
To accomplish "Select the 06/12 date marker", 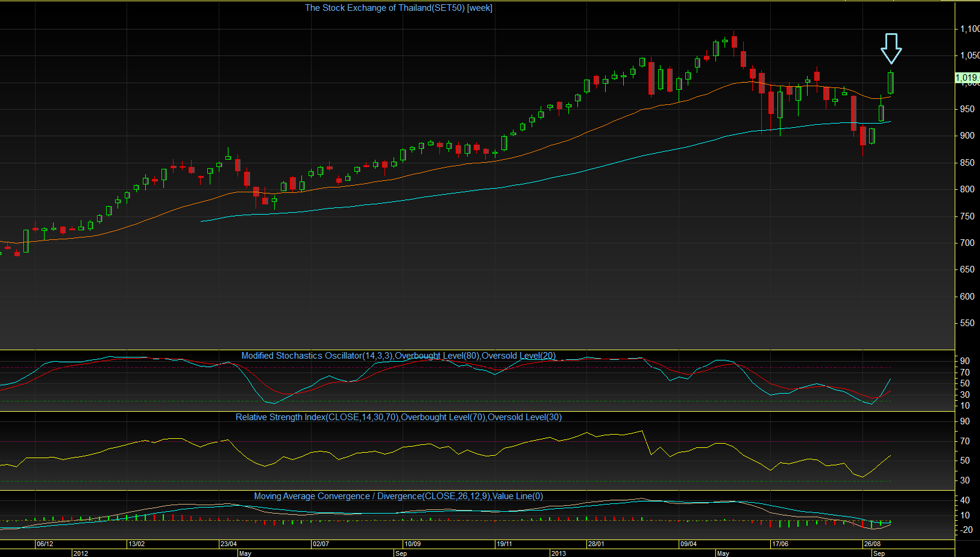I will click(x=45, y=544).
